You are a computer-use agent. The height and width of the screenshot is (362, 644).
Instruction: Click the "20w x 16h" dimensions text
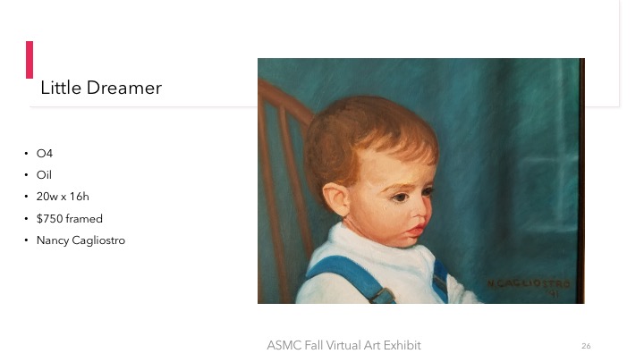click(63, 197)
